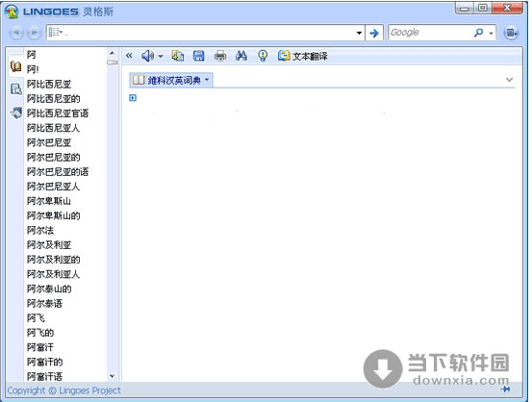532x402 pixels.
Task: Select the entry 阿比西尼亚人
Action: point(53,128)
